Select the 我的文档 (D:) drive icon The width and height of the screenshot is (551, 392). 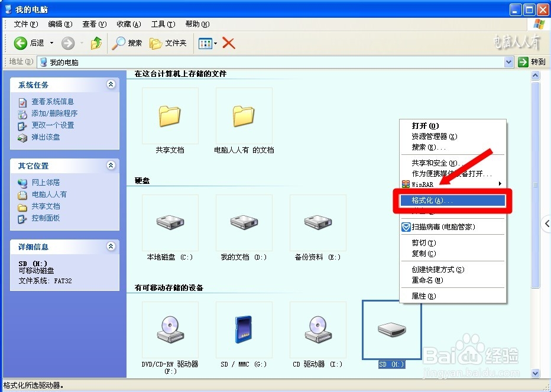244,222
